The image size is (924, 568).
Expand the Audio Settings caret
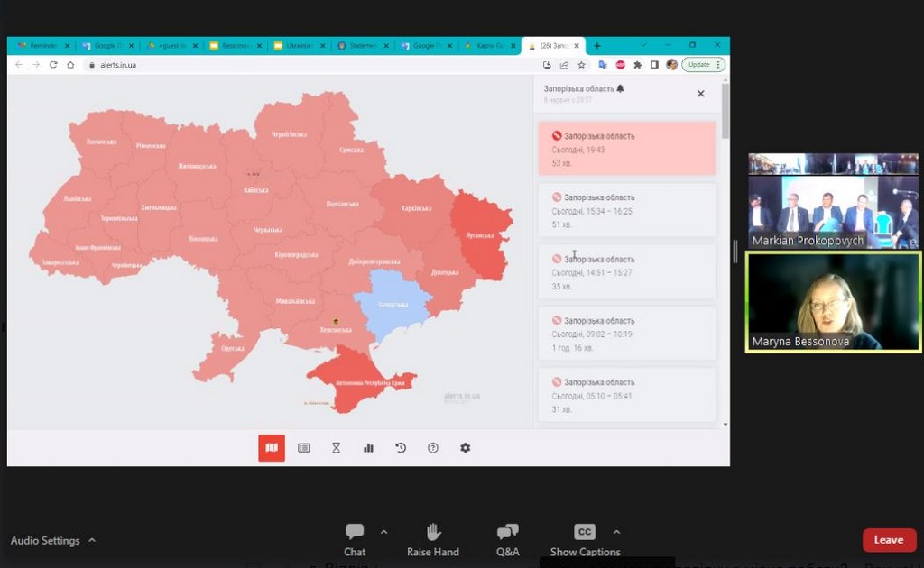coord(92,541)
